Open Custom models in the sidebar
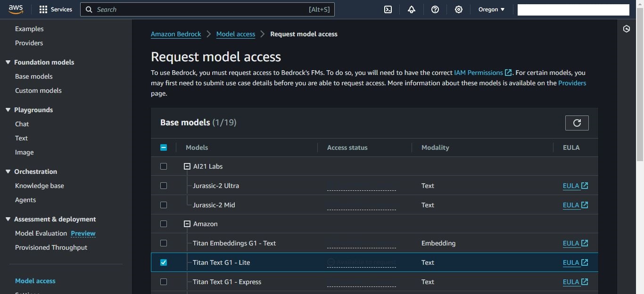This screenshot has width=644, height=294. point(38,90)
